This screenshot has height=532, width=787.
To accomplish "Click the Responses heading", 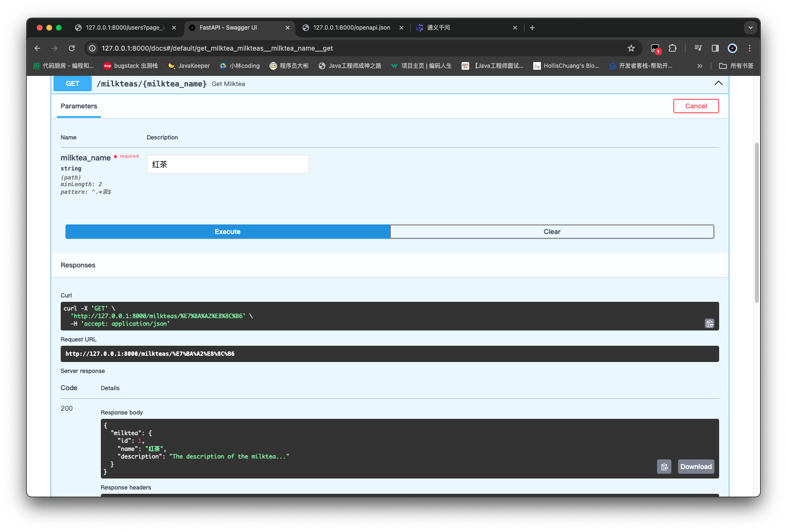I will [78, 265].
